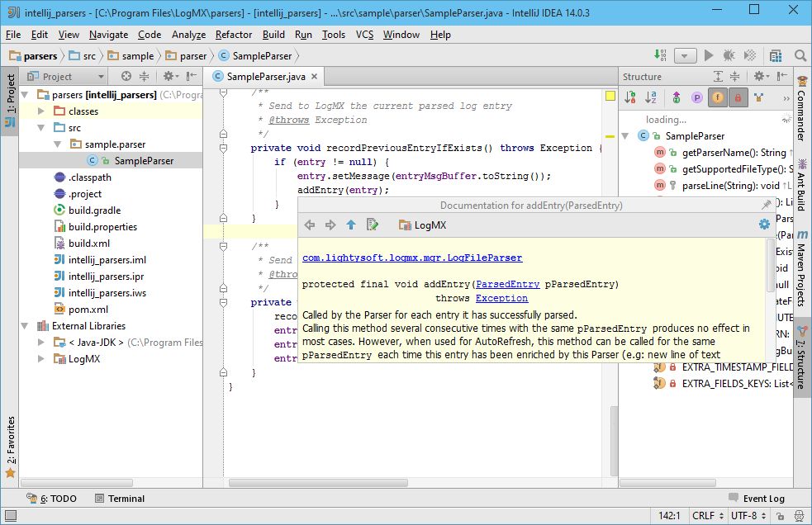812x525 pixels.
Task: Open the Ant Build side tab
Action: pyautogui.click(x=801, y=185)
